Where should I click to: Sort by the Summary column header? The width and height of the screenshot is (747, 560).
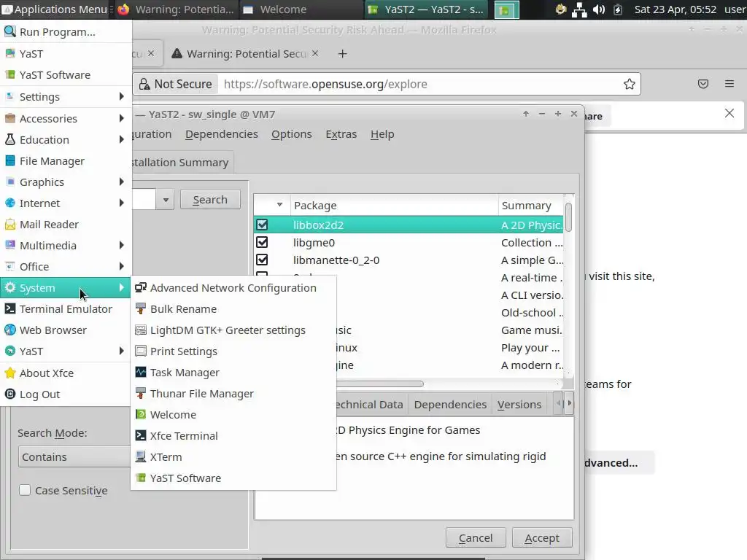click(x=531, y=205)
